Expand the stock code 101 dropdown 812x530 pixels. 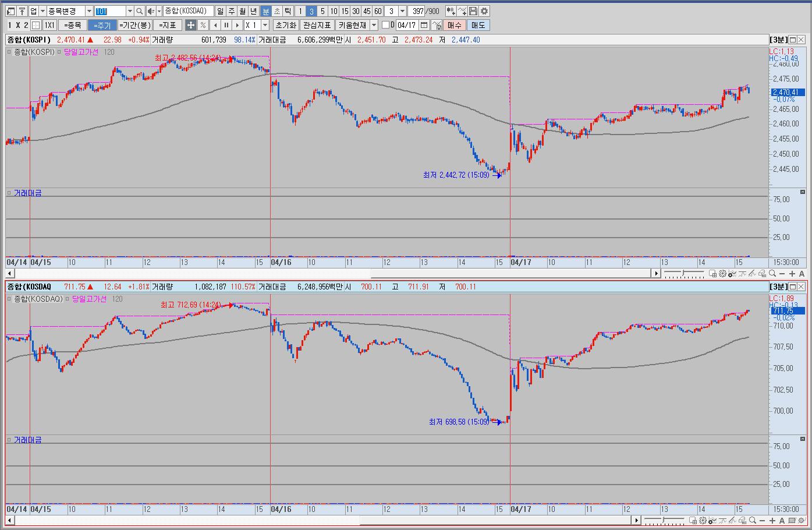pos(130,11)
